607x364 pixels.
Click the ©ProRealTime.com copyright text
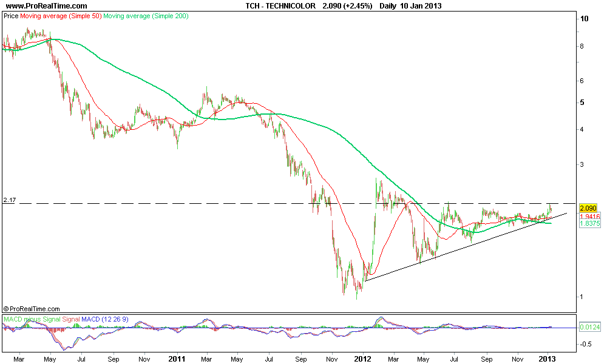pyautogui.click(x=32, y=309)
